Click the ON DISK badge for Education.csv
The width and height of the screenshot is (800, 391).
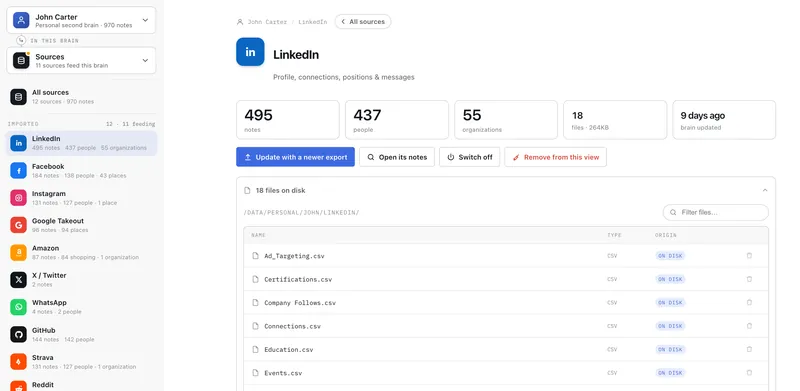tap(670, 350)
